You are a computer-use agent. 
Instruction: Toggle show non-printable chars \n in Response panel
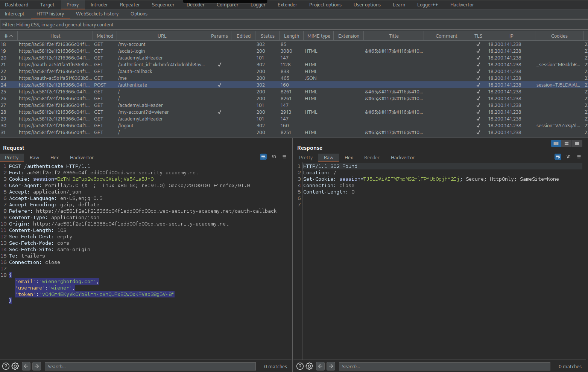[x=568, y=157]
